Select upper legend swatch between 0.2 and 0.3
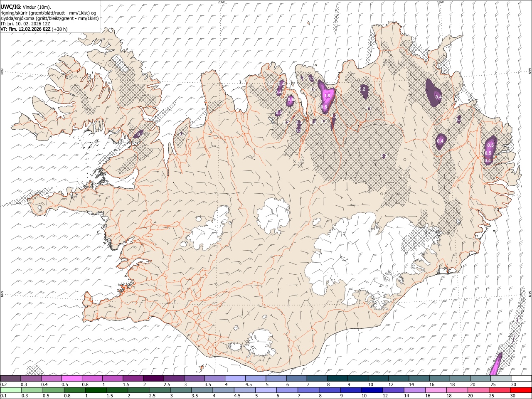The width and height of the screenshot is (532, 399). [10, 378]
